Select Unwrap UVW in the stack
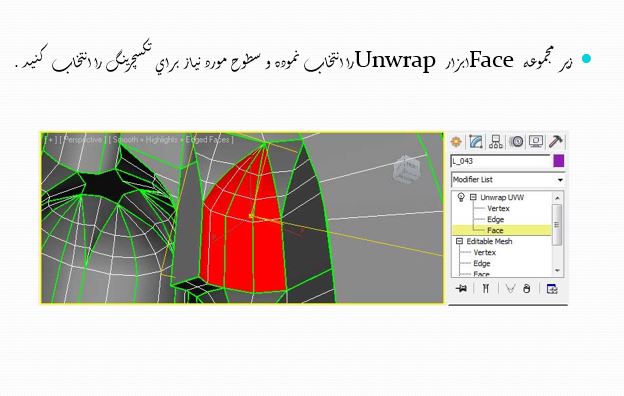Screen dimensions: 624x396 502,197
